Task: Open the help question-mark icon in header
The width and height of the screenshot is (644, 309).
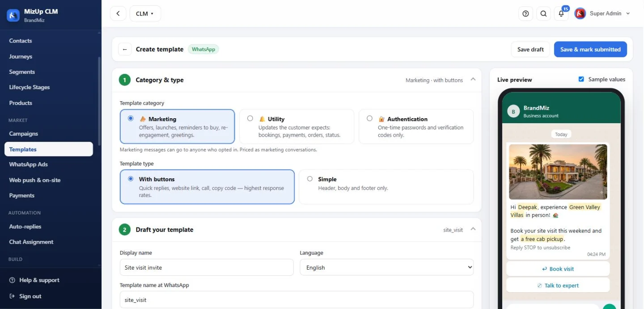Action: click(x=526, y=13)
